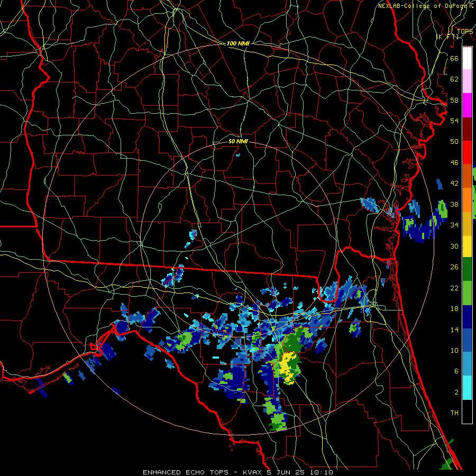This screenshot has width=476, height=476.
Task: Click the white color bar segment
Action: click(467, 58)
